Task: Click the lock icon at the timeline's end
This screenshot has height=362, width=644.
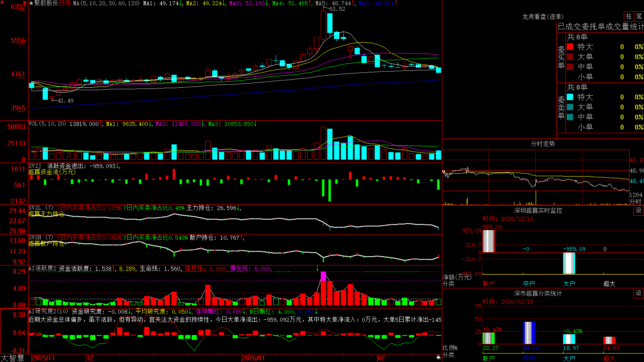Action: pos(439,357)
